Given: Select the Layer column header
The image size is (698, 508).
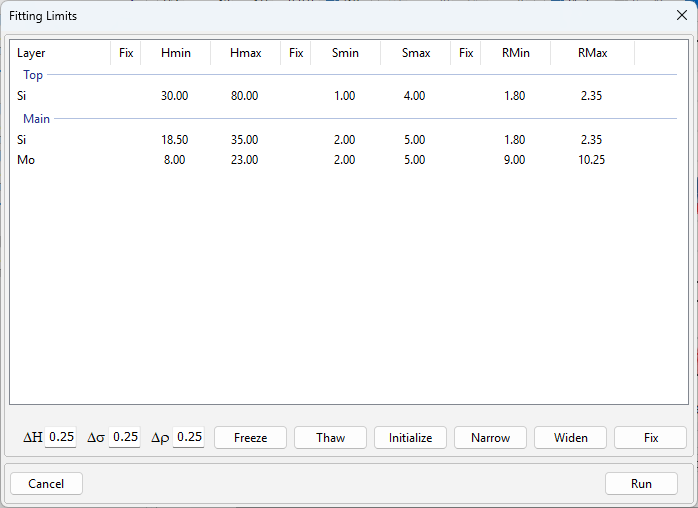Looking at the screenshot, I should coord(60,53).
